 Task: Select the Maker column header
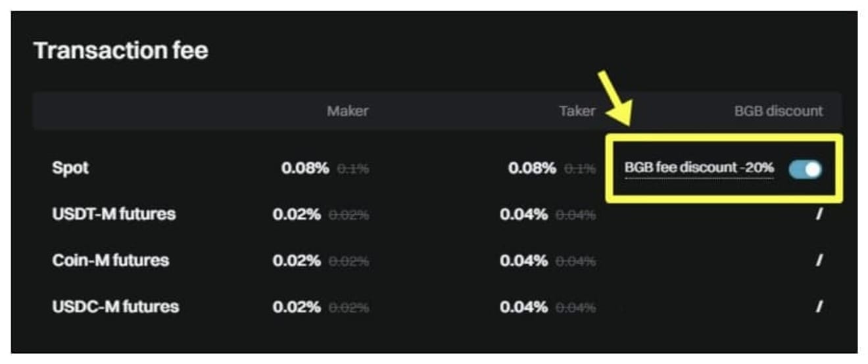tap(347, 111)
